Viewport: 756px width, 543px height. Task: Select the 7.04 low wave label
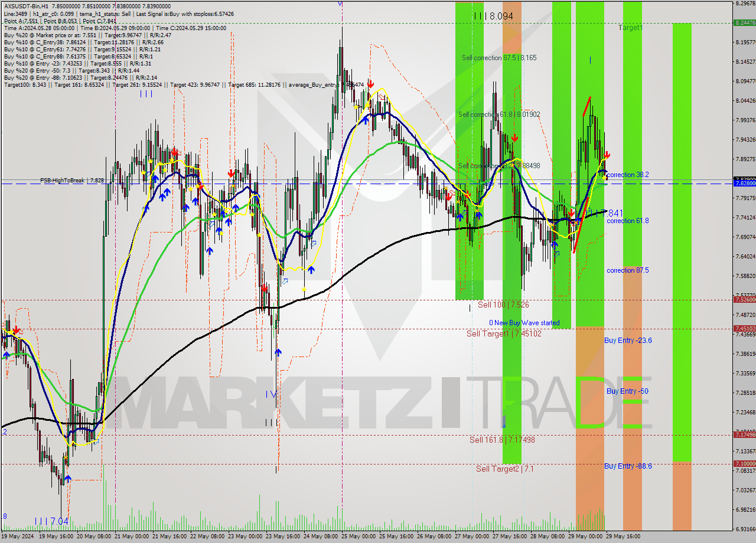tap(52, 521)
